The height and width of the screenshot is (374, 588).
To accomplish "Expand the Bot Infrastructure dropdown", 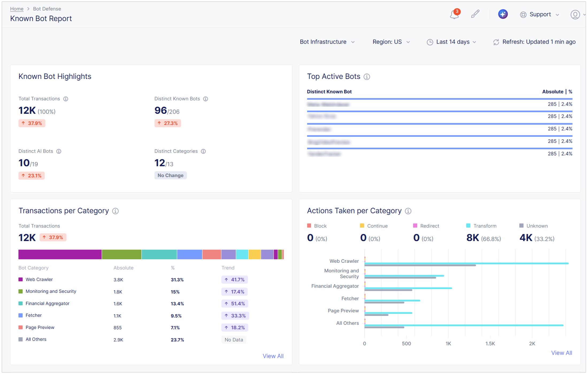I will click(x=327, y=42).
